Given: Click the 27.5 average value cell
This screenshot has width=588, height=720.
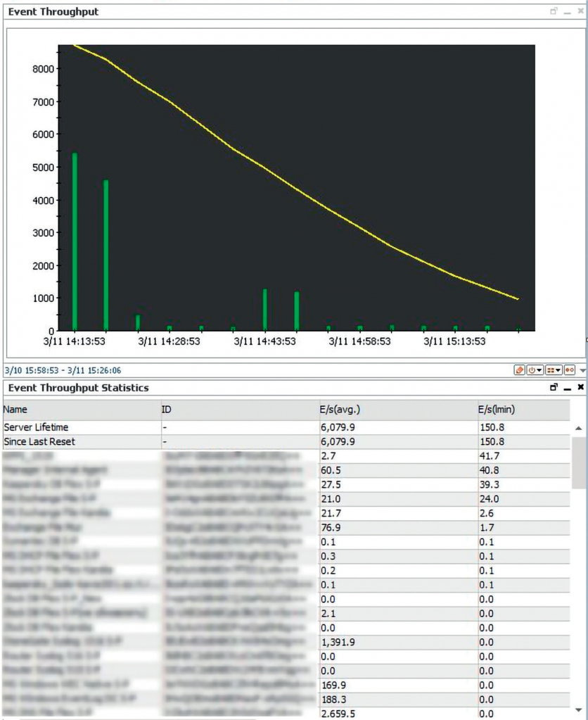Looking at the screenshot, I should click(398, 484).
